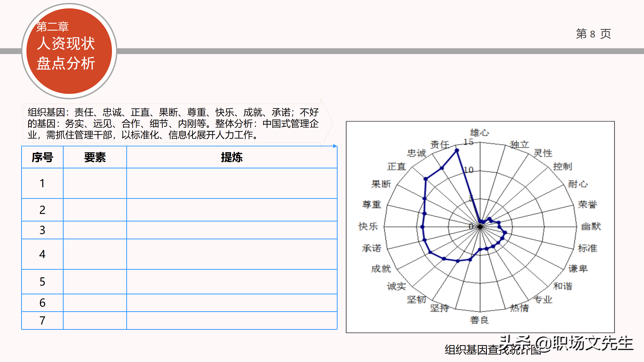Click the page number 第 8 页
Image resolution: width=644 pixels, height=362 pixels.
click(593, 34)
